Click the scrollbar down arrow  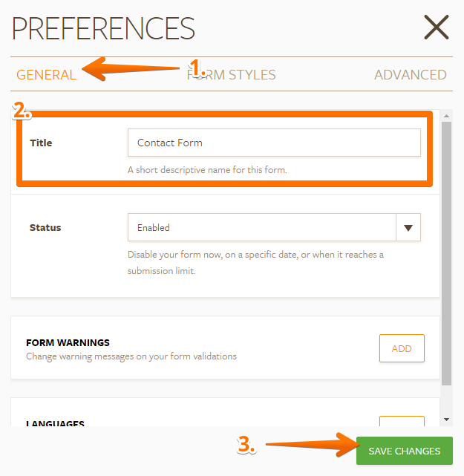[x=446, y=420]
